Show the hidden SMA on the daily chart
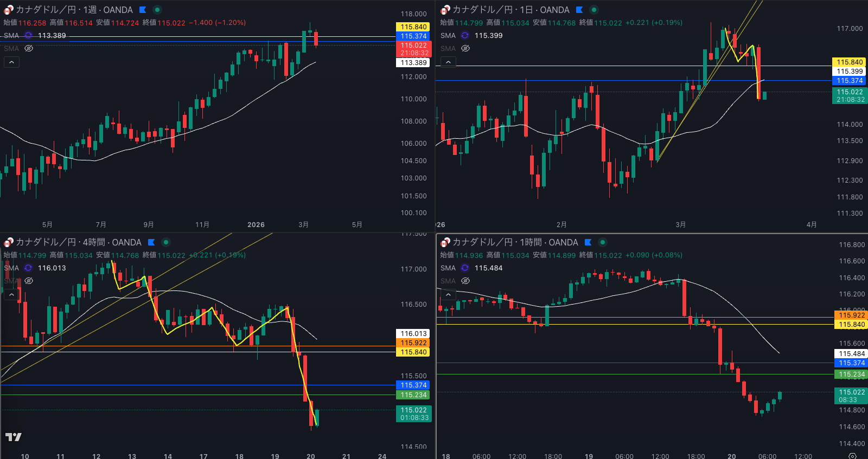 click(x=465, y=48)
